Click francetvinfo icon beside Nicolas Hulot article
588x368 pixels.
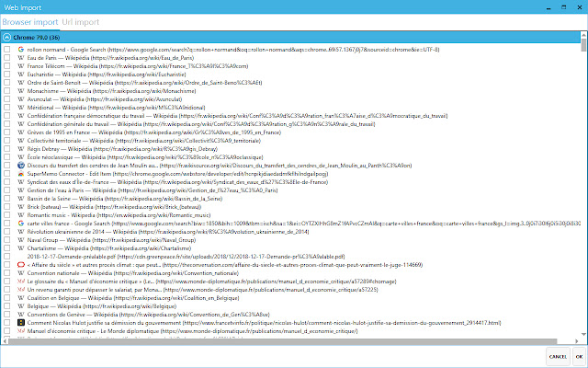click(21, 323)
